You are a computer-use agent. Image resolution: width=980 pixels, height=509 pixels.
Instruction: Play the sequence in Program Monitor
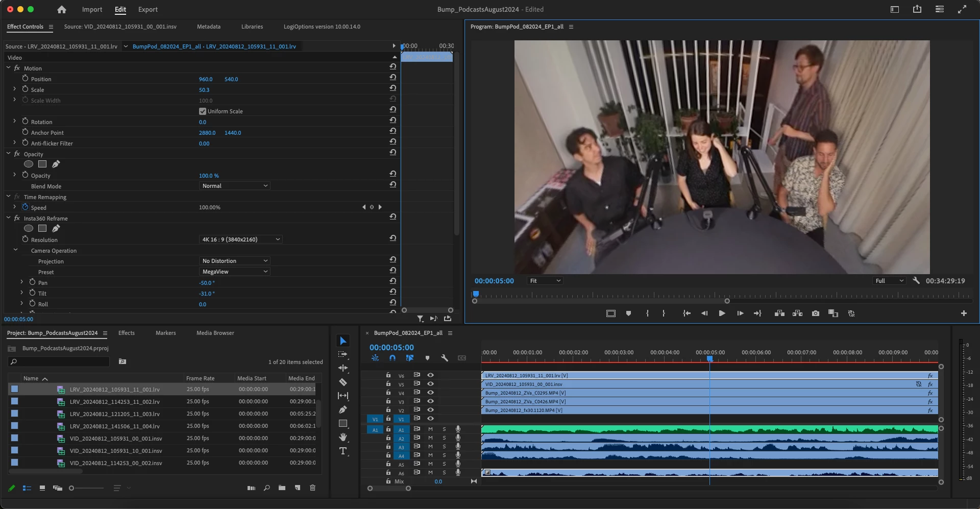pos(722,313)
